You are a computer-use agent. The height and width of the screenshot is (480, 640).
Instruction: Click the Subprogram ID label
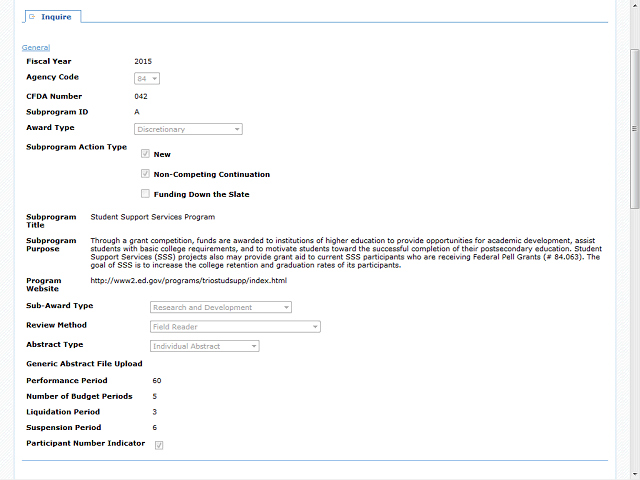click(x=57, y=112)
